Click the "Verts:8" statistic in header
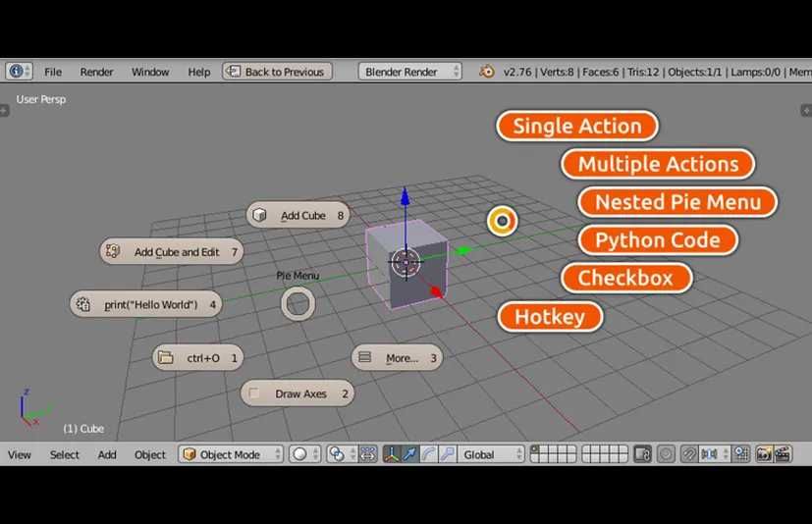Screen dimensions: 812x524 557,72
